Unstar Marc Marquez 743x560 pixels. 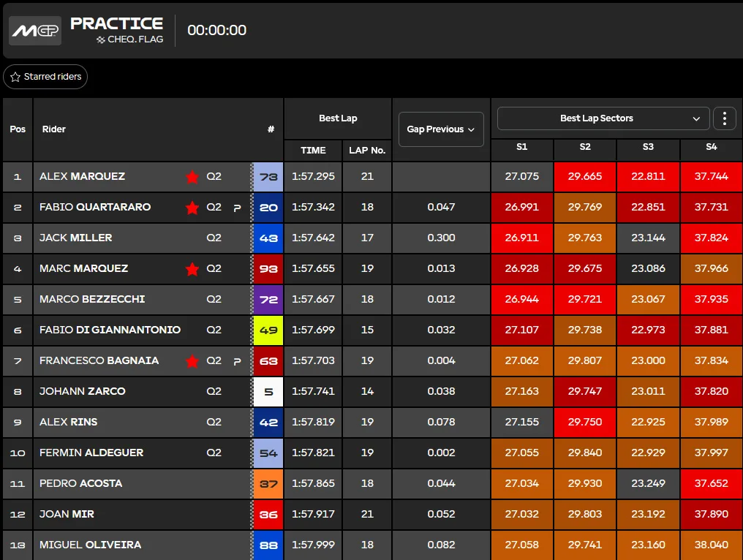192,268
